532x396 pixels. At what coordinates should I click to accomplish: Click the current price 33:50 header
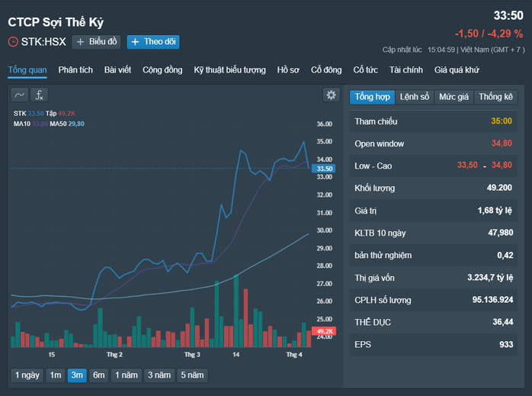click(508, 15)
